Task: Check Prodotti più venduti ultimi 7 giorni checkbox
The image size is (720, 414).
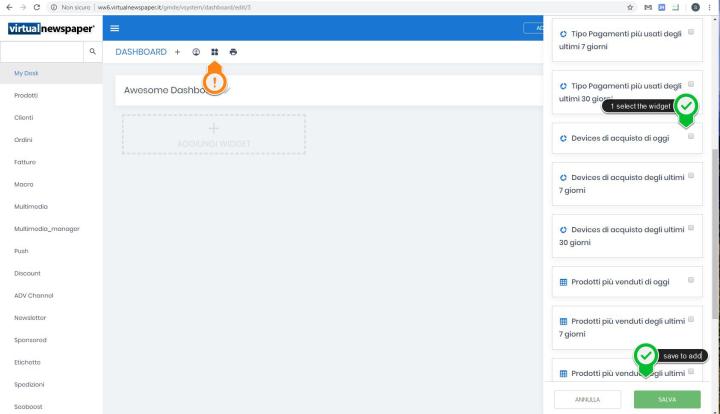Action: click(x=691, y=319)
